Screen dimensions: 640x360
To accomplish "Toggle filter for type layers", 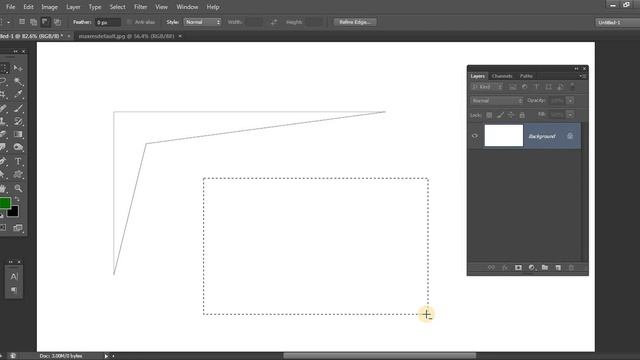I will (536, 87).
